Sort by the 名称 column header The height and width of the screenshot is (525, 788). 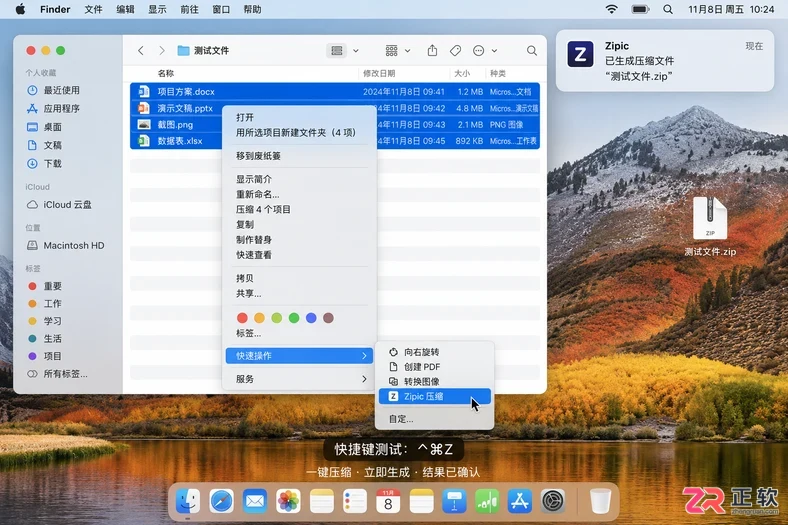[166, 73]
